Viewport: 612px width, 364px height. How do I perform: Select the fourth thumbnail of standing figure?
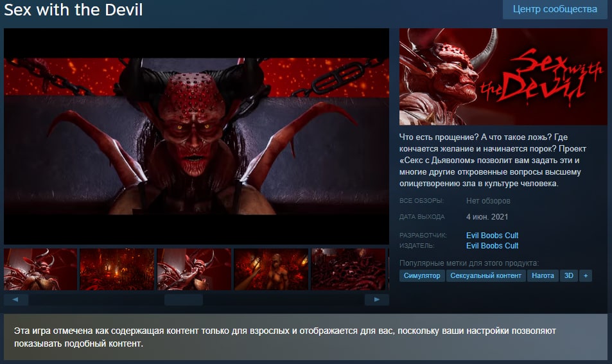(x=271, y=269)
